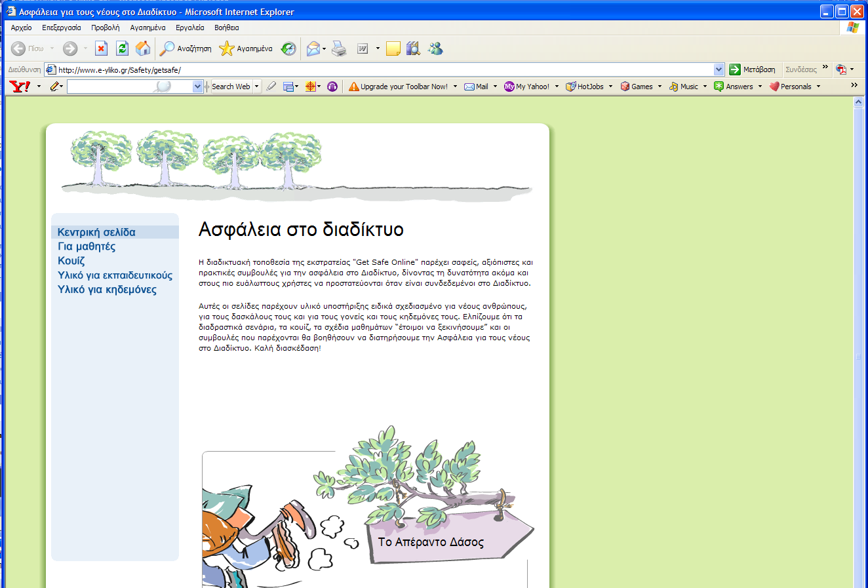Refresh the page with green arrows icon
Viewport: 868px width, 588px height.
pyautogui.click(x=122, y=49)
